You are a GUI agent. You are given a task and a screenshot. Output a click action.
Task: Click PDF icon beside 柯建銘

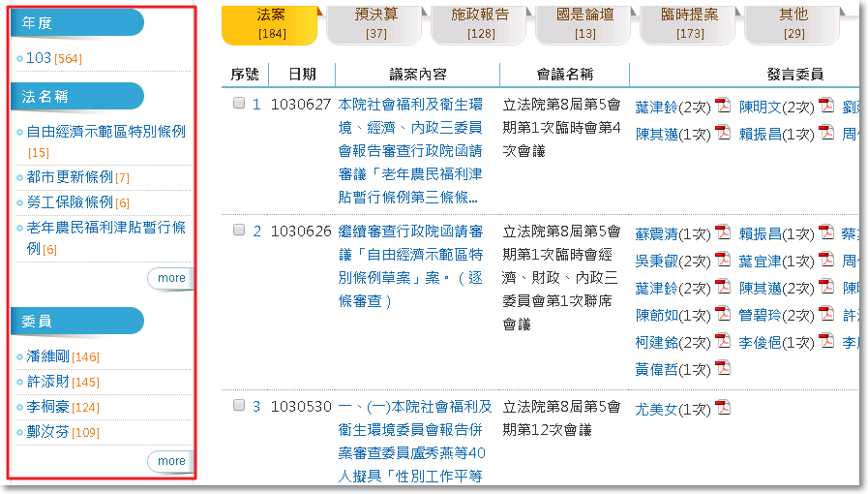[x=722, y=341]
